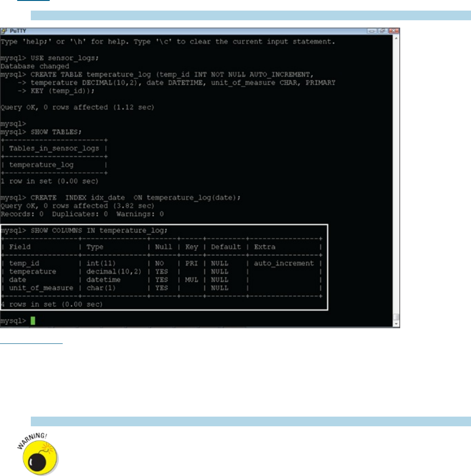Viewport: 471px width, 476px height.
Task: Click the 'Extra' column header
Action: point(265,247)
